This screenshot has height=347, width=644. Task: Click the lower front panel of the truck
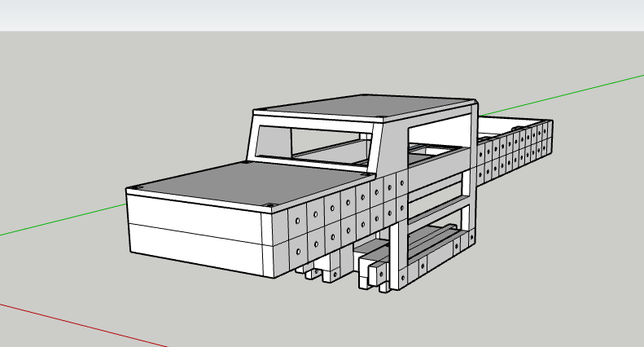point(197,249)
